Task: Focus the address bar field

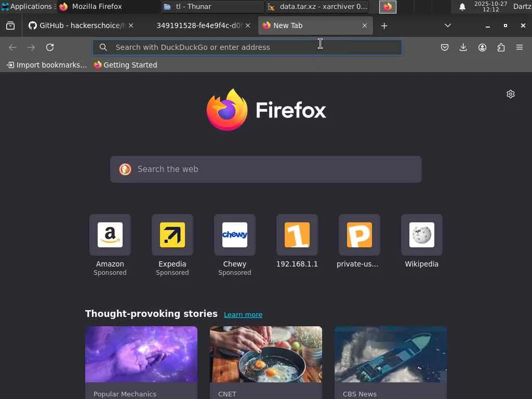Action: 247,47
